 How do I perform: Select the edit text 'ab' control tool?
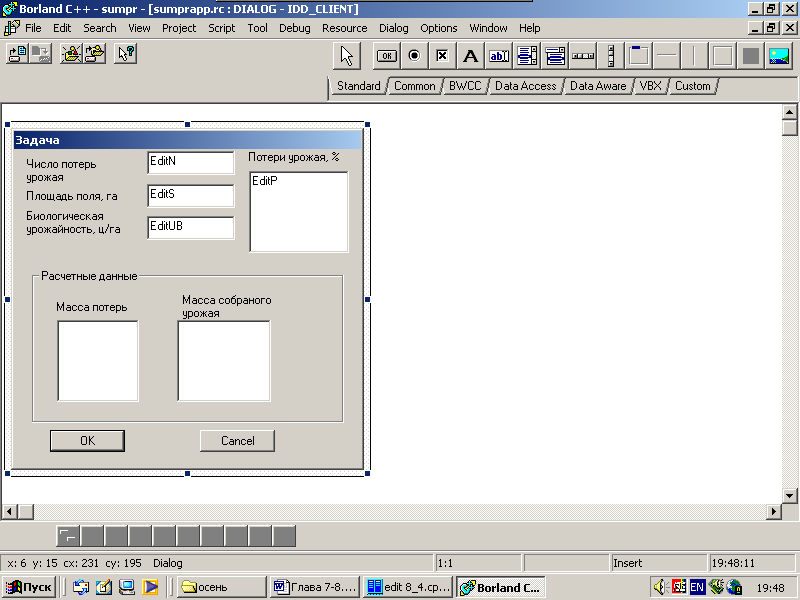click(x=498, y=56)
